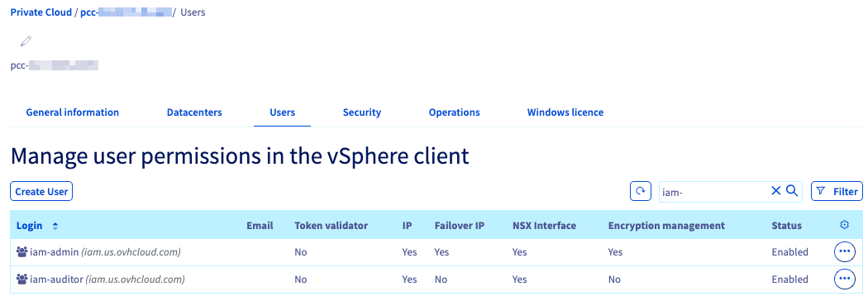This screenshot has width=868, height=301.
Task: Click the iam-admin group user icon
Action: click(x=22, y=252)
